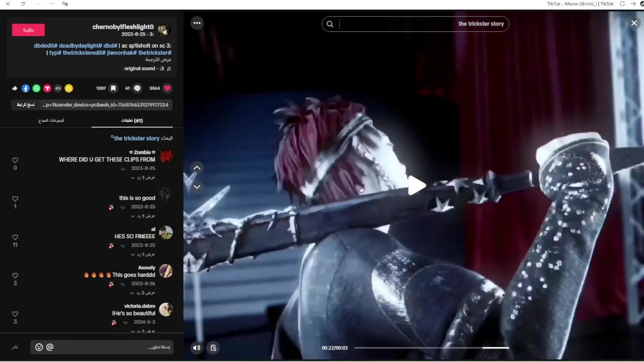The image size is (644, 362).
Task: Switch to the creator videos tab
Action: pyautogui.click(x=51, y=121)
